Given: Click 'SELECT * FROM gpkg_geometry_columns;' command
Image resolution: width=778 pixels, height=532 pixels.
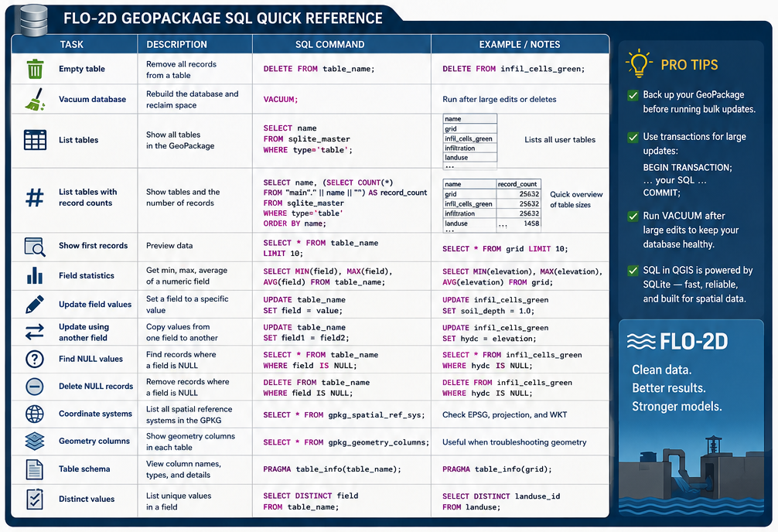Looking at the screenshot, I should 346,442.
